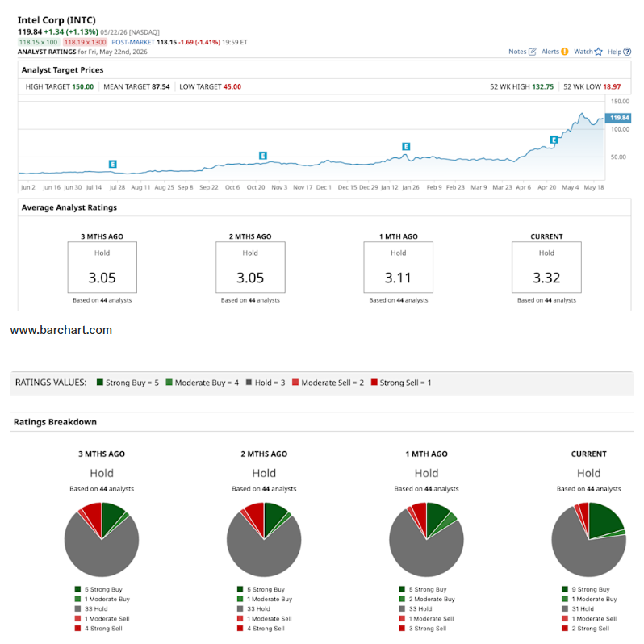Screen dimensions: 644x644
Task: Click the '31 Hold' legend entry
Action: [x=578, y=609]
